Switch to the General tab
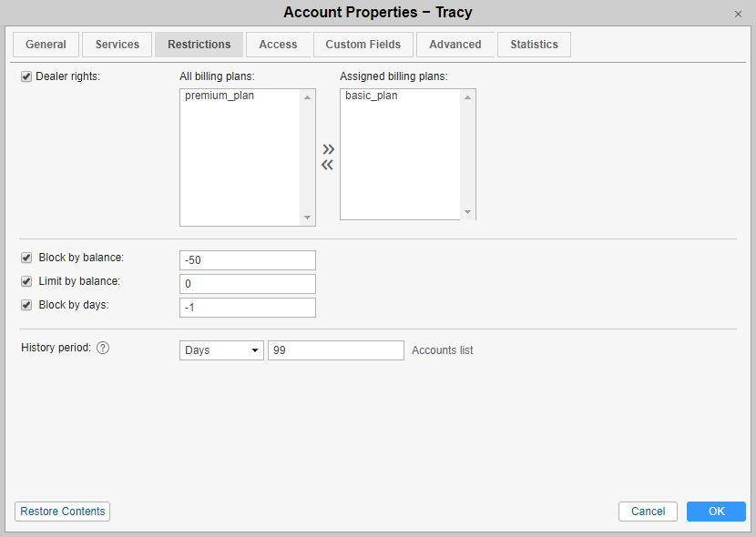The width and height of the screenshot is (756, 537). click(x=46, y=45)
